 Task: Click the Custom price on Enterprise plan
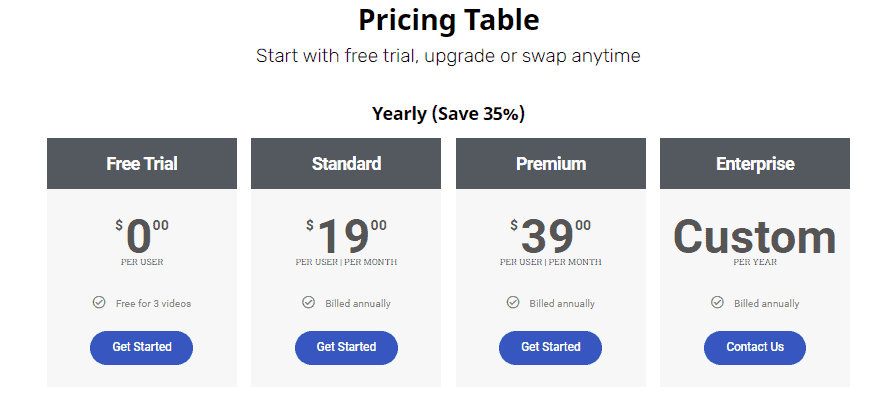pos(755,237)
